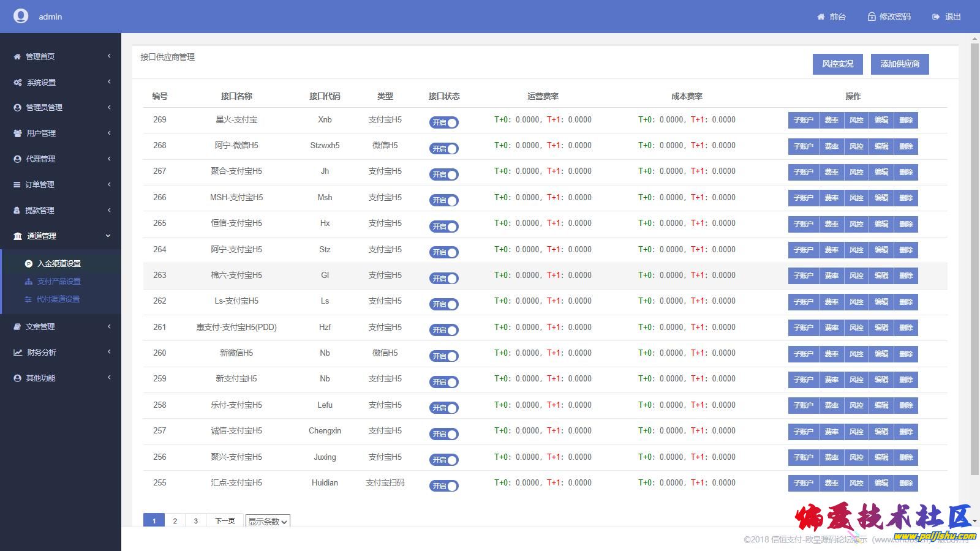The height and width of the screenshot is (551, 980).
Task: Click the lock icon for 修改密码
Action: tap(872, 17)
